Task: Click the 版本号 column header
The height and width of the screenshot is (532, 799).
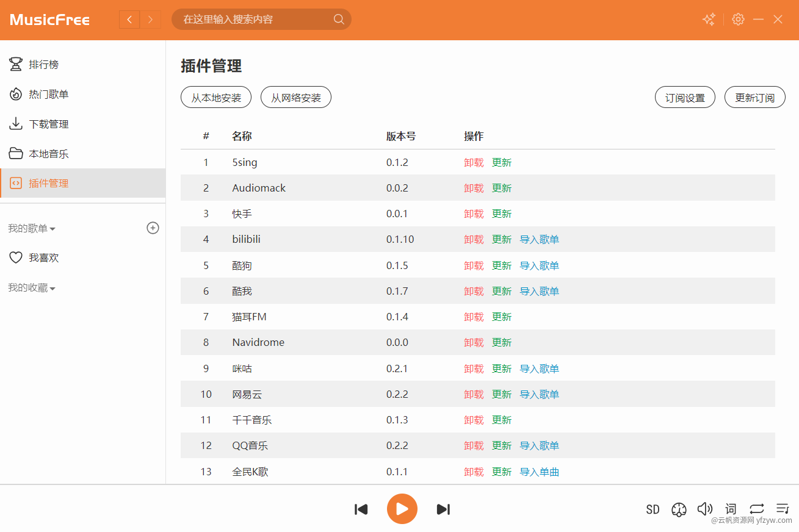Action: click(401, 136)
